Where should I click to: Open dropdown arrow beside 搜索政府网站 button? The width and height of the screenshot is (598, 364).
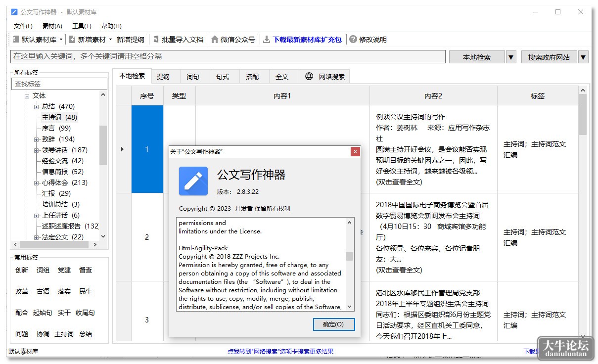point(583,57)
